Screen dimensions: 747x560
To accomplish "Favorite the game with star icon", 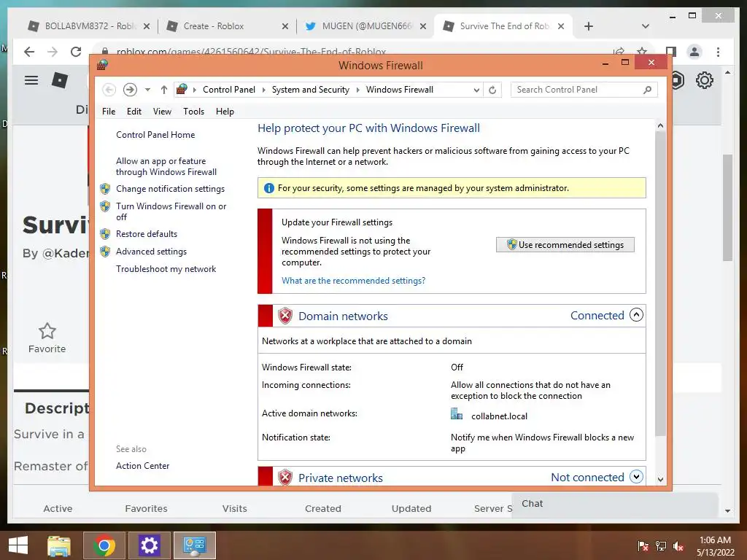I will click(47, 331).
